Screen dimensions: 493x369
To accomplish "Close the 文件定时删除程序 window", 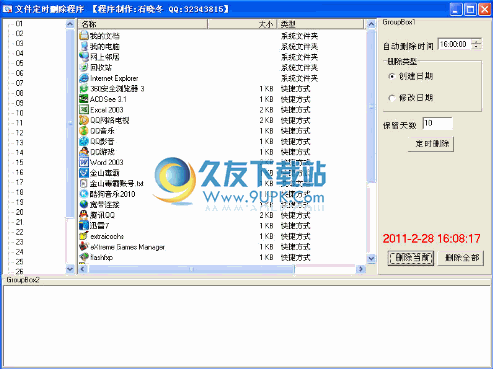I will point(484,9).
